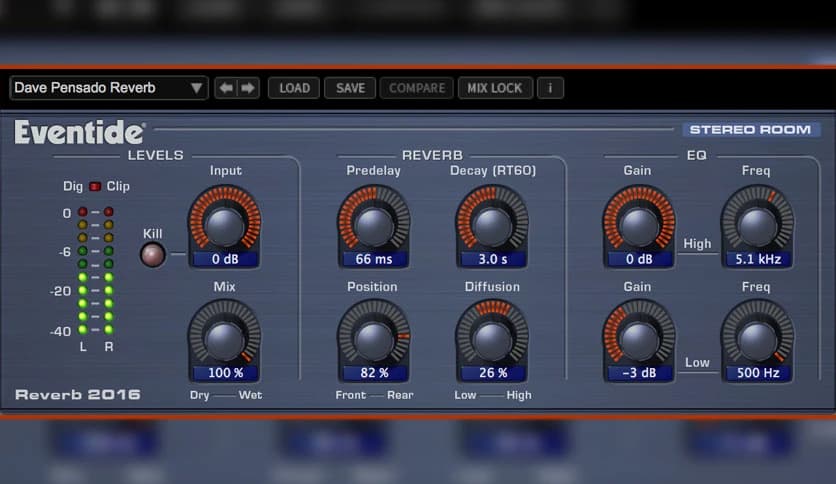Click the LOAD button
Image resolution: width=836 pixels, height=484 pixels.
point(294,88)
